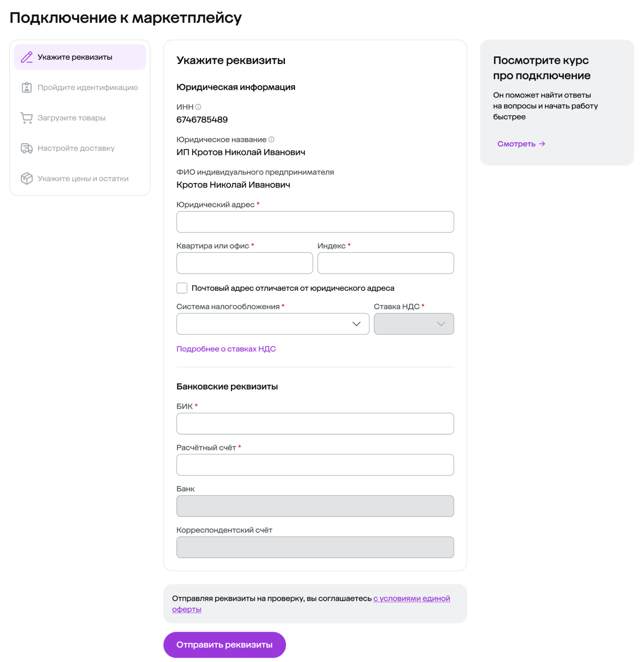This screenshot has height=662, width=644.
Task: Click the ID badge icon for identification step
Action: [27, 88]
